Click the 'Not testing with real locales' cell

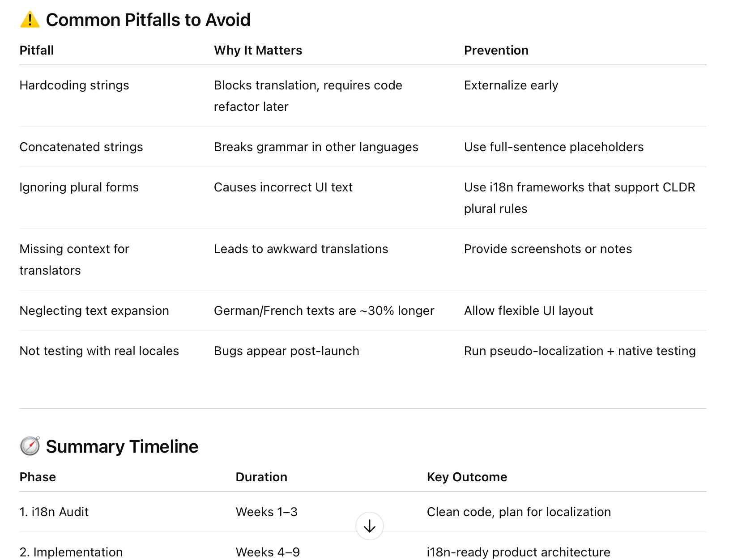point(99,351)
